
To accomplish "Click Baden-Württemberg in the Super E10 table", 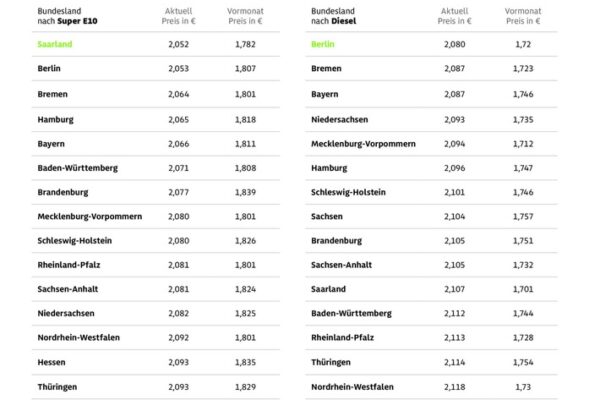I will [x=78, y=168].
